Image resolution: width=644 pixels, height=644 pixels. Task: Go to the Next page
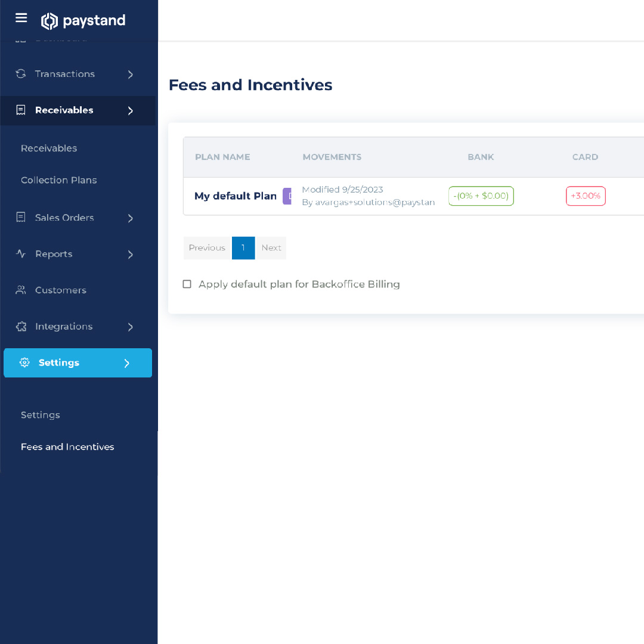click(271, 248)
